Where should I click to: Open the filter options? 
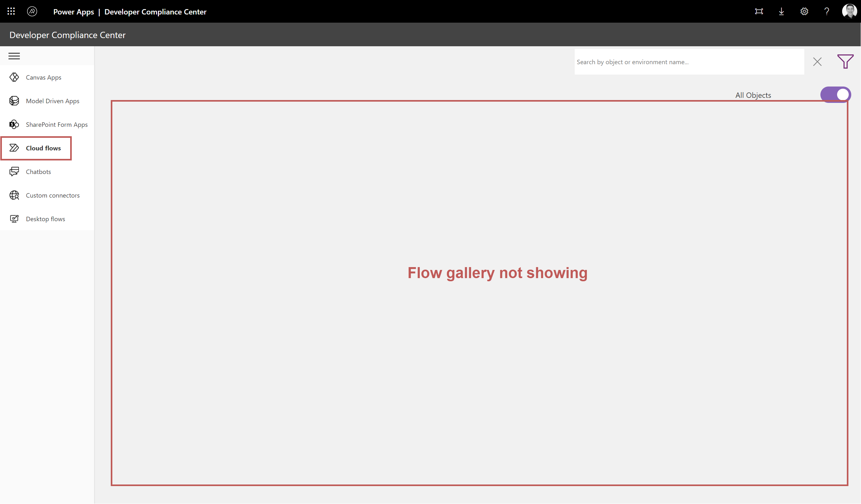[845, 61]
